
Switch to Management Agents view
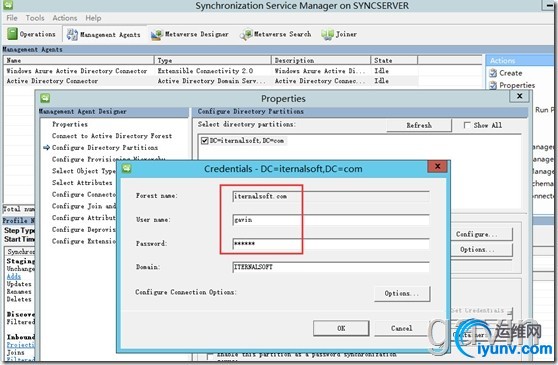(104, 35)
